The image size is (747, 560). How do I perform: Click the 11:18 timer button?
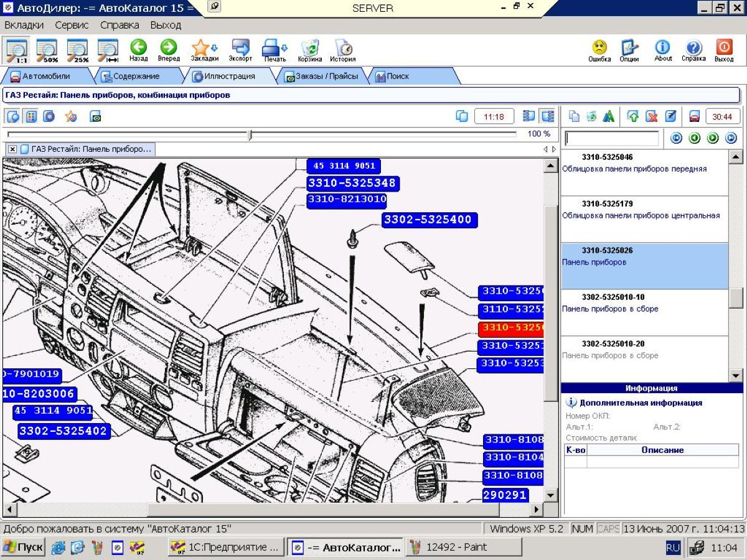pyautogui.click(x=494, y=116)
